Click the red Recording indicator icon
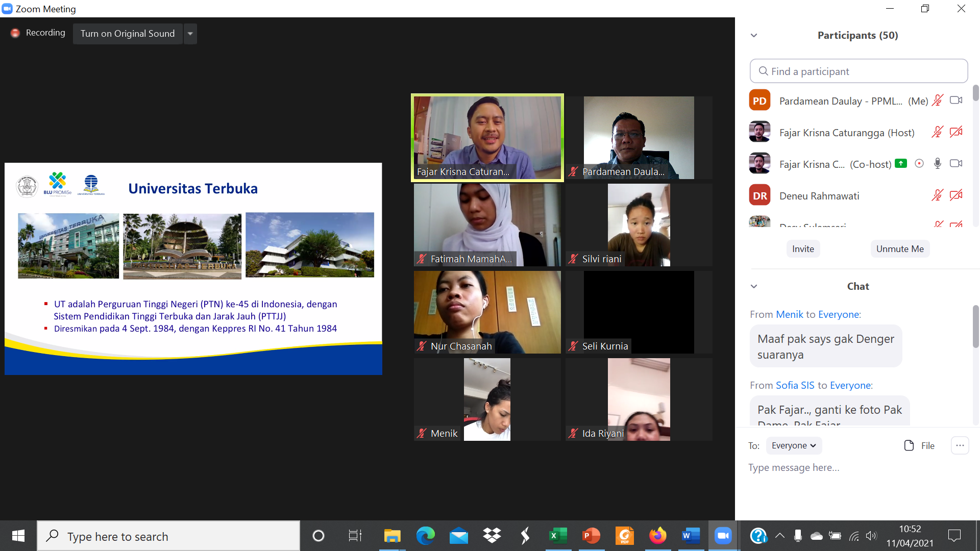 [x=15, y=33]
